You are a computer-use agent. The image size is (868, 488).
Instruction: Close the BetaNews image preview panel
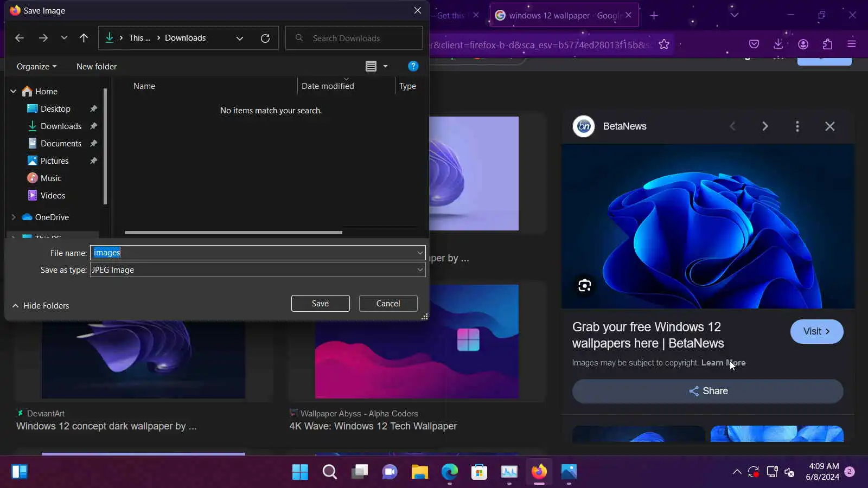[x=830, y=126]
